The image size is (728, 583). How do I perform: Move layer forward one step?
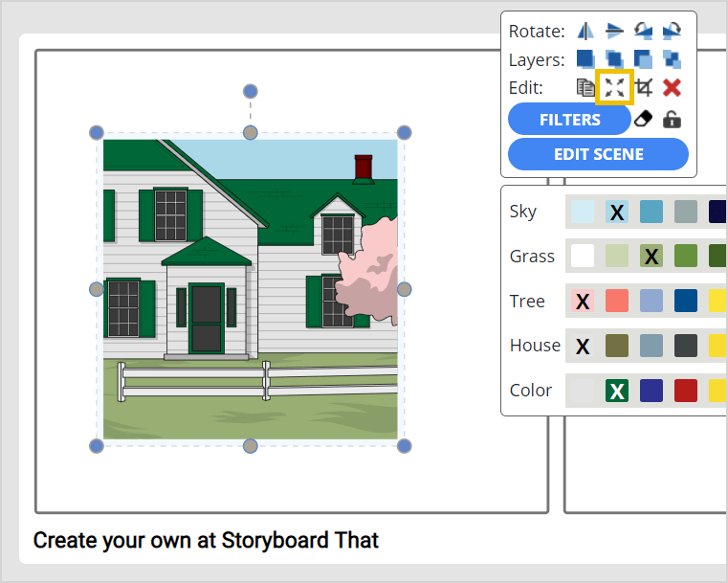pyautogui.click(x=614, y=59)
